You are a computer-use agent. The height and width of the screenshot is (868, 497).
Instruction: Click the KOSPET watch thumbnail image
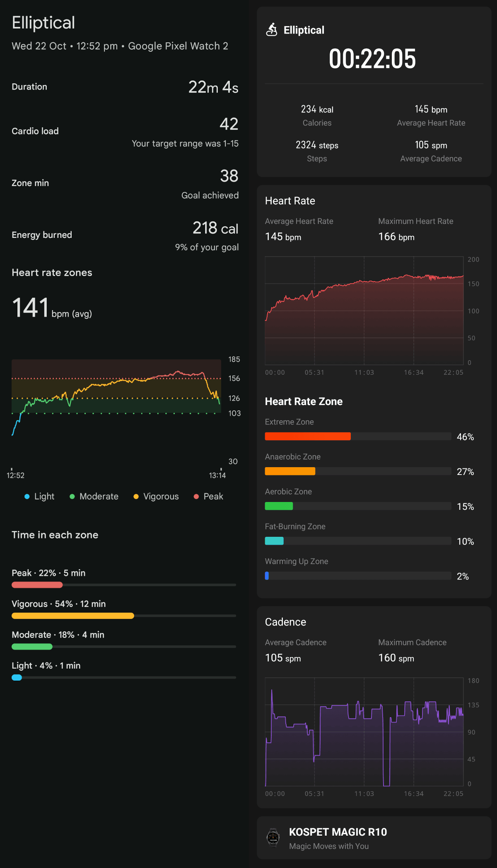[273, 838]
